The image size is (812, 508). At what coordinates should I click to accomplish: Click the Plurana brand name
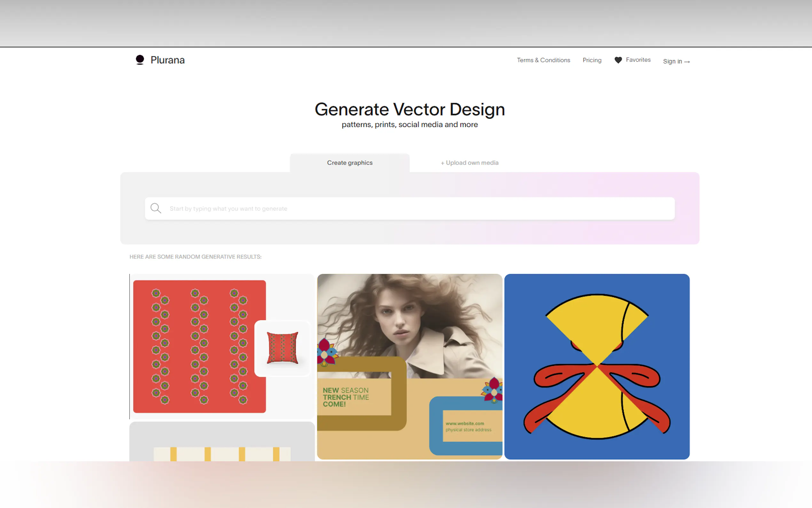click(168, 60)
